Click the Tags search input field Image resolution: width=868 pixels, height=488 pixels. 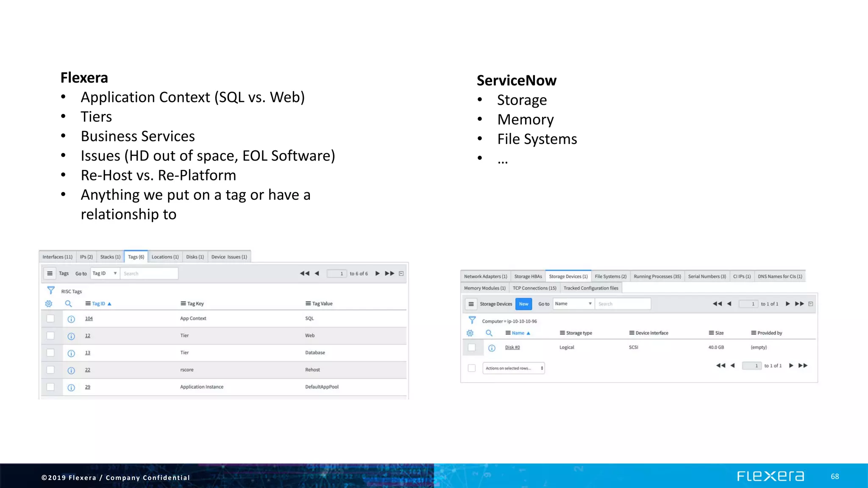[149, 274]
